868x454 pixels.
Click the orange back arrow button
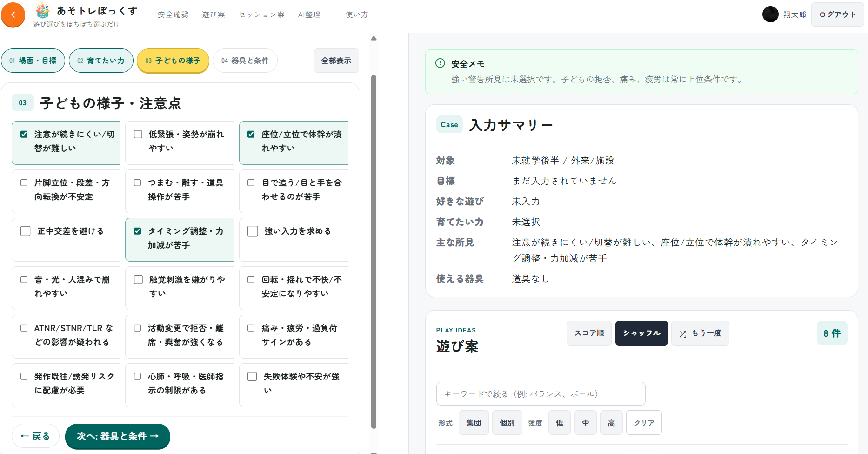(13, 15)
